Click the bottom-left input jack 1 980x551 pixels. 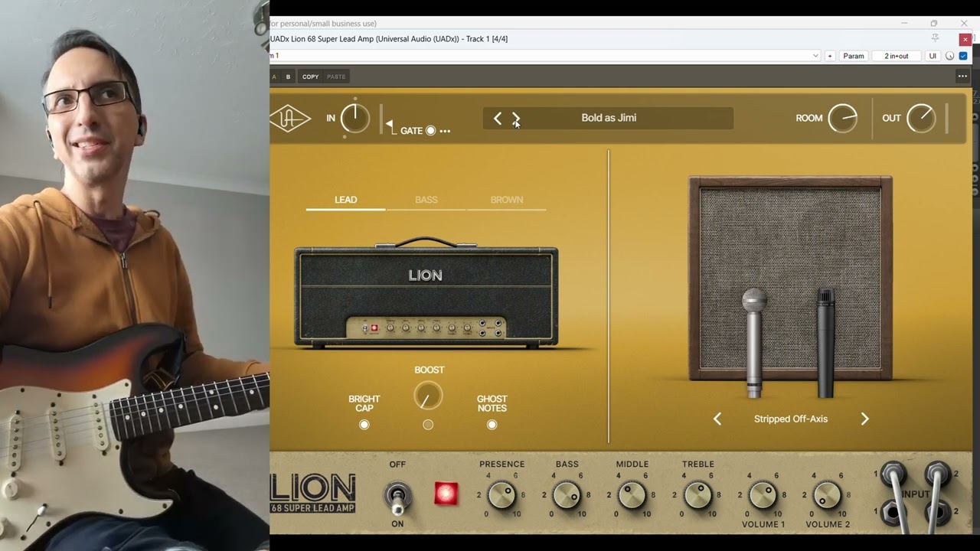click(893, 511)
